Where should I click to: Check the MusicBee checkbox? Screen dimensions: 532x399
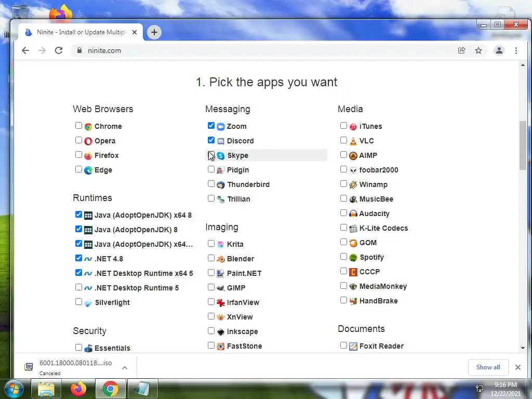pyautogui.click(x=343, y=198)
